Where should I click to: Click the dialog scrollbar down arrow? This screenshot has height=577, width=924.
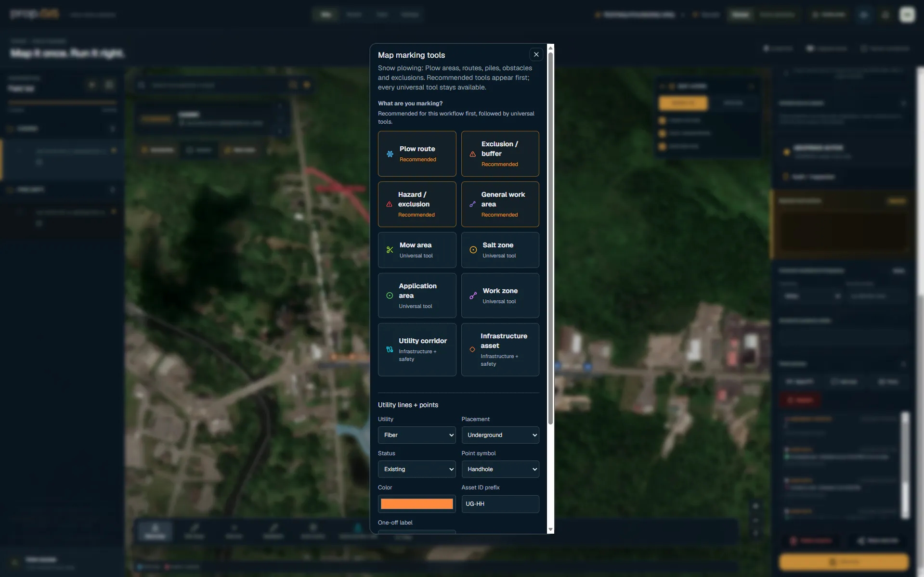pyautogui.click(x=550, y=529)
